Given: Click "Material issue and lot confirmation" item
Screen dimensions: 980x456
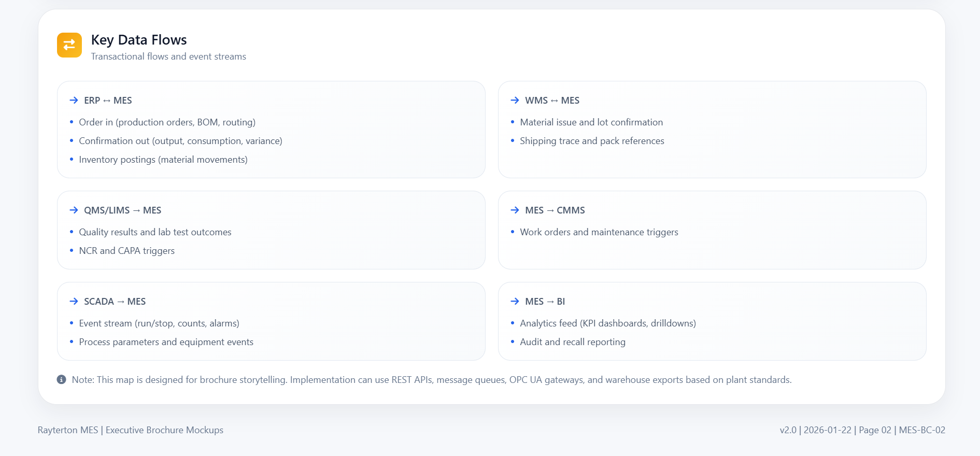Looking at the screenshot, I should click(591, 122).
